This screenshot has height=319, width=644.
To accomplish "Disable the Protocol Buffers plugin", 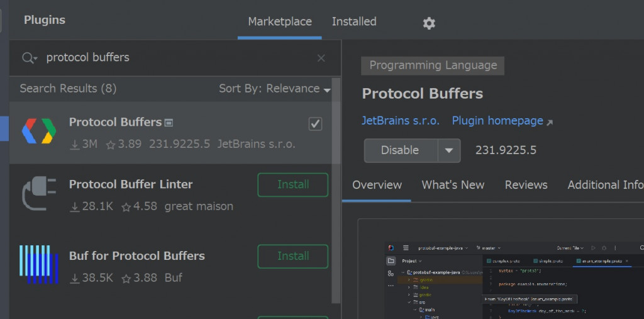I will point(400,150).
